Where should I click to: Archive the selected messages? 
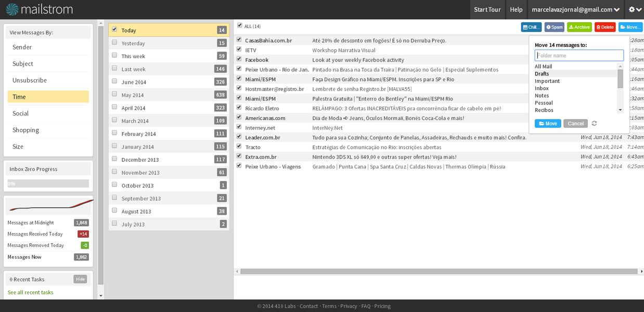(x=579, y=27)
